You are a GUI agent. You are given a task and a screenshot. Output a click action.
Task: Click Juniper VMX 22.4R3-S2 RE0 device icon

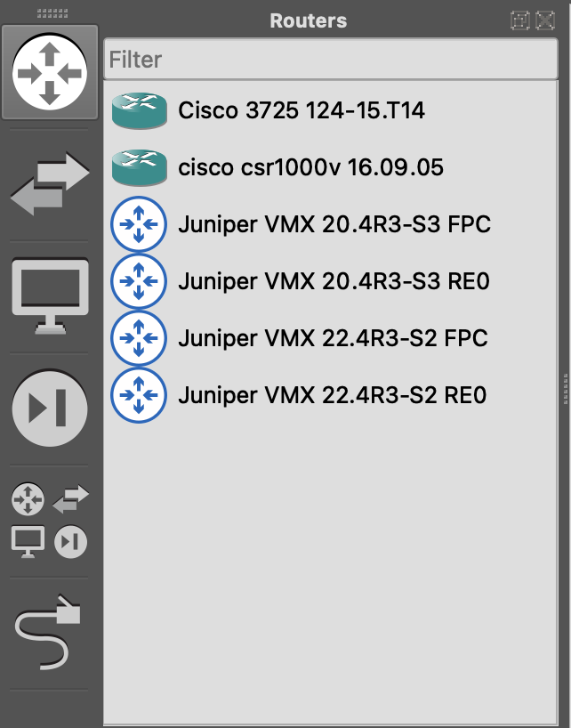pos(139,394)
